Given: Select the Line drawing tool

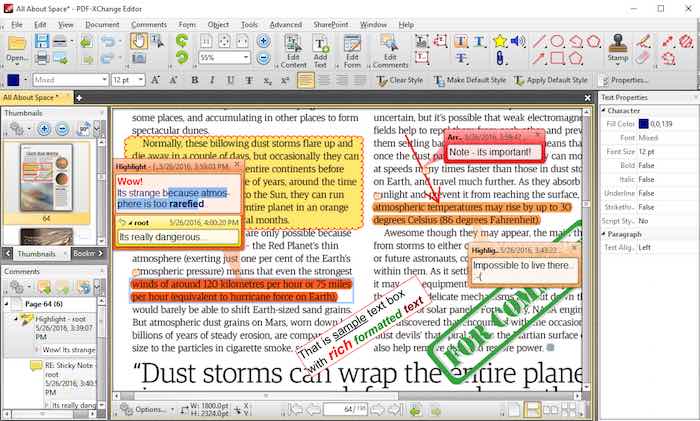Looking at the screenshot, I should [x=539, y=42].
